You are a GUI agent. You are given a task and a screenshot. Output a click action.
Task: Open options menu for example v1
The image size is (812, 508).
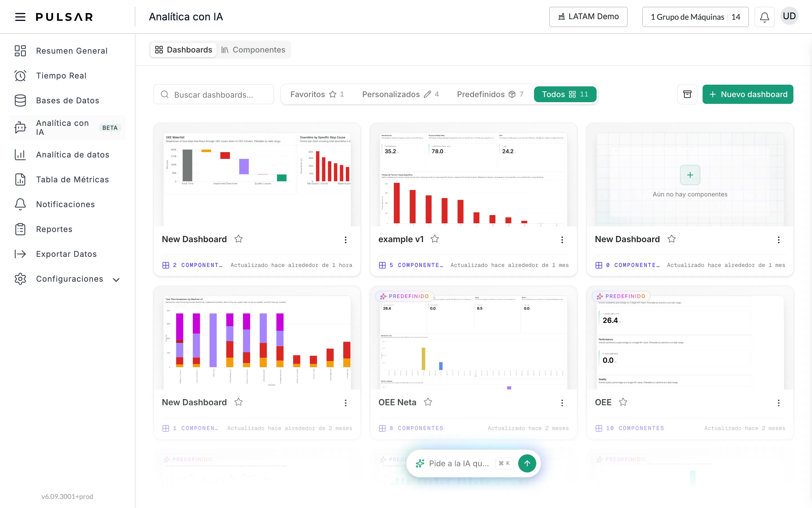562,240
